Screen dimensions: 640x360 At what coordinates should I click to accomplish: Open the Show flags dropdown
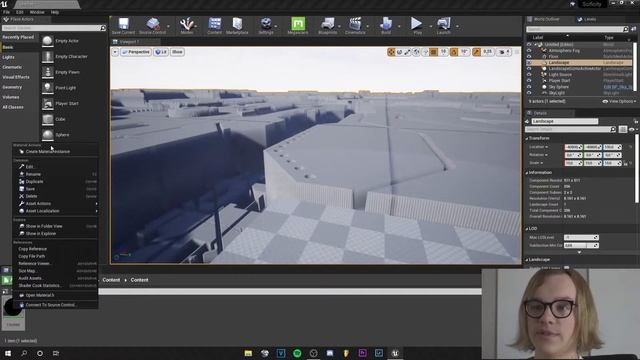tap(177, 52)
